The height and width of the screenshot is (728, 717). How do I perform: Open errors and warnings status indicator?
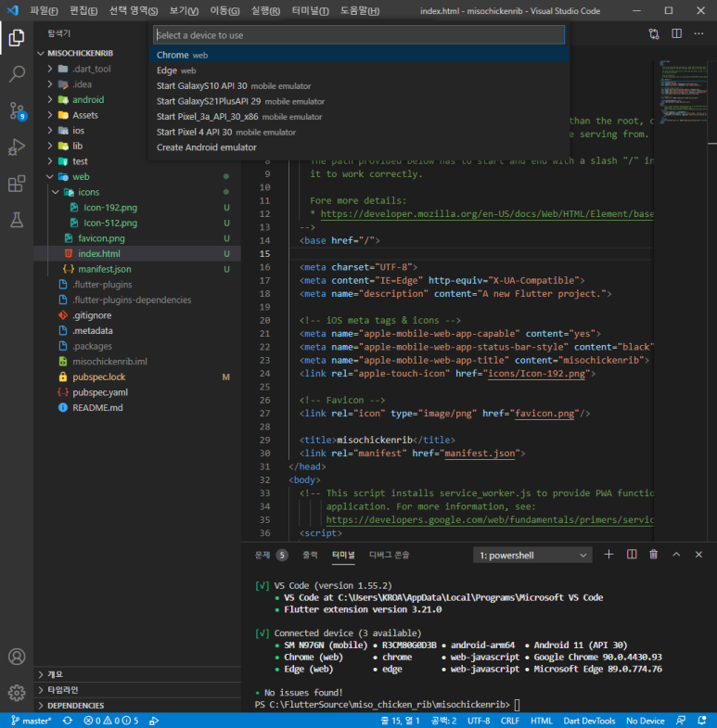[x=111, y=721]
